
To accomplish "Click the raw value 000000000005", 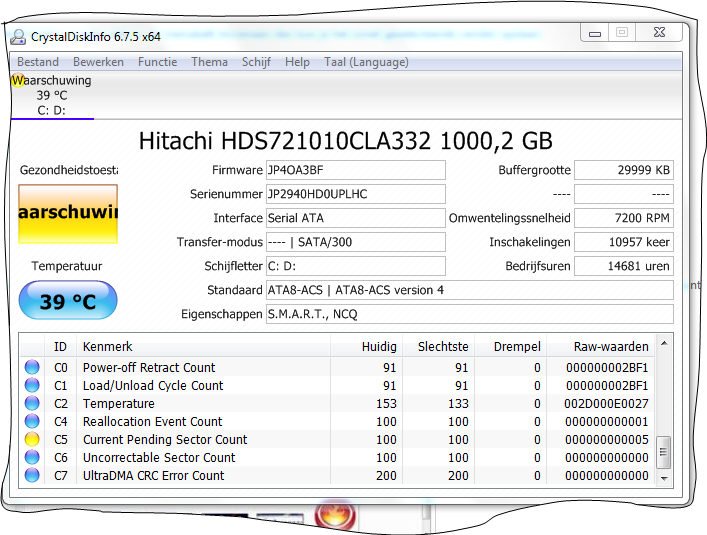I will 606,439.
